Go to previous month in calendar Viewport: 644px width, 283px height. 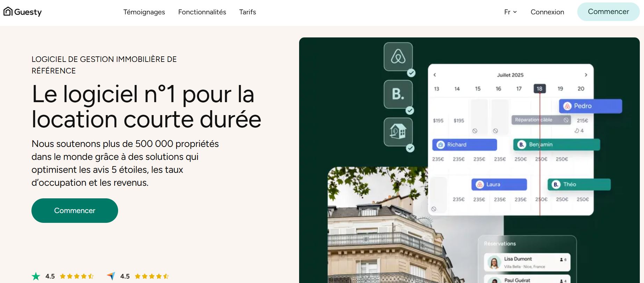435,75
